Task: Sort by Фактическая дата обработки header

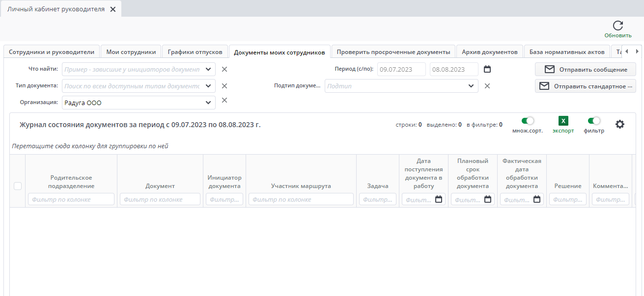Action: 522,173
